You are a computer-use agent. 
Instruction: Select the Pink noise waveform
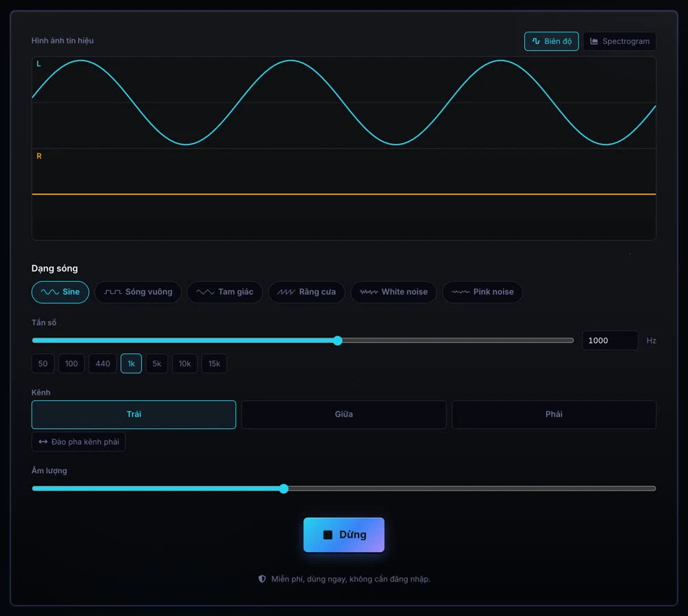[x=482, y=292]
